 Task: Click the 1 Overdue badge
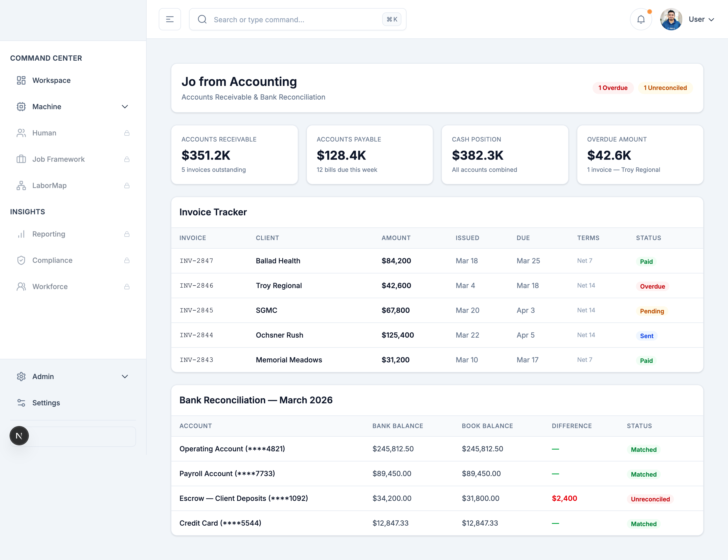tap(613, 88)
